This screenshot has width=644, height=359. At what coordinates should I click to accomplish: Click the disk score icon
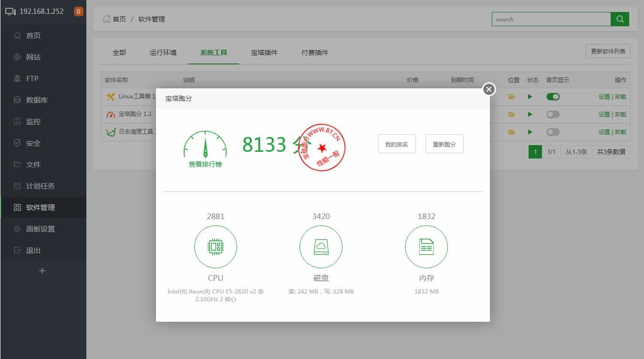pos(321,247)
